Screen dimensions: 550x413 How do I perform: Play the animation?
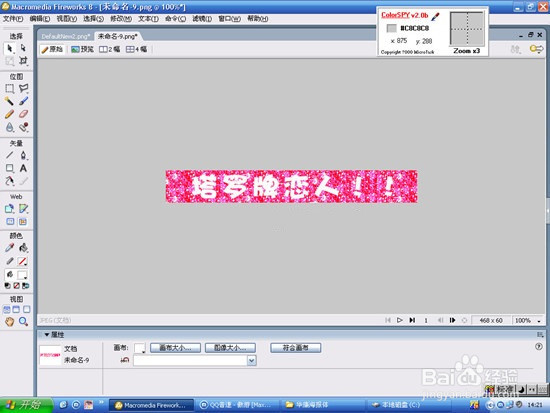tap(400, 320)
